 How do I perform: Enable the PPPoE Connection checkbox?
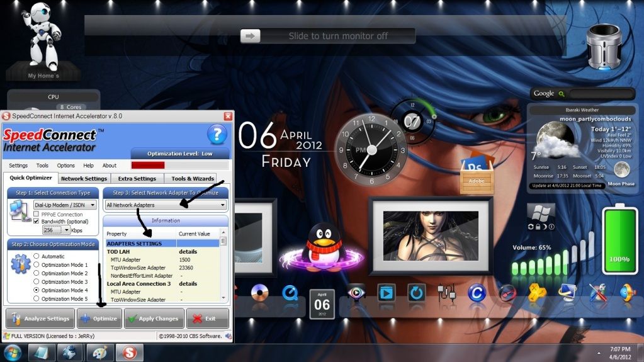(x=36, y=214)
